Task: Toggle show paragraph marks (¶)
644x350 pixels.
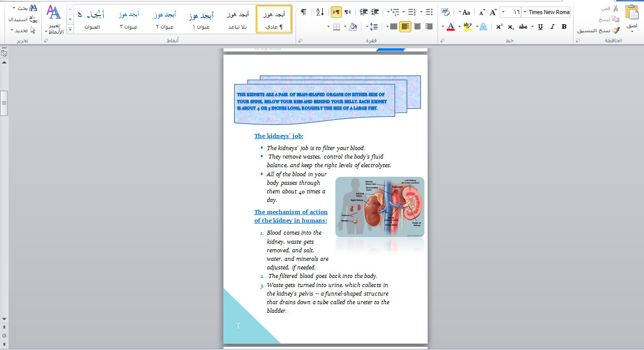Action: coord(304,12)
